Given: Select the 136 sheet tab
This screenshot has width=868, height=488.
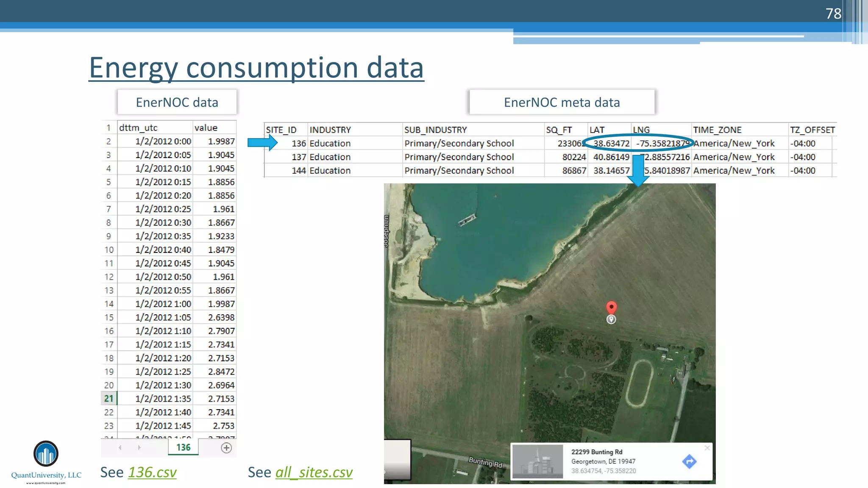Looking at the screenshot, I should pyautogui.click(x=183, y=447).
